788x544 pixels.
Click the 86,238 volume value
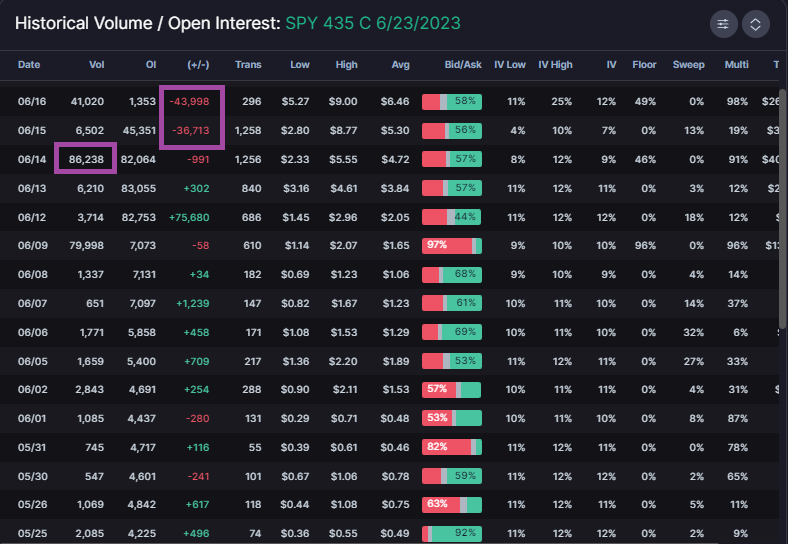click(x=86, y=159)
